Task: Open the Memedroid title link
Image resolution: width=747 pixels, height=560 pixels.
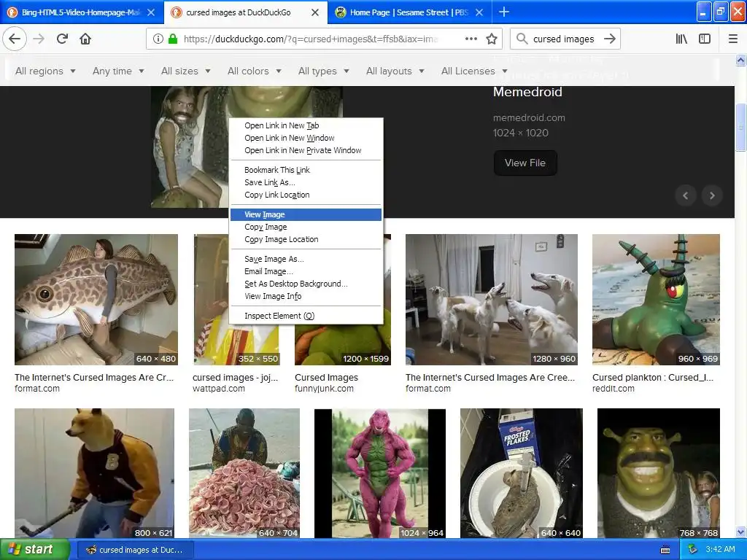Action: coord(527,92)
